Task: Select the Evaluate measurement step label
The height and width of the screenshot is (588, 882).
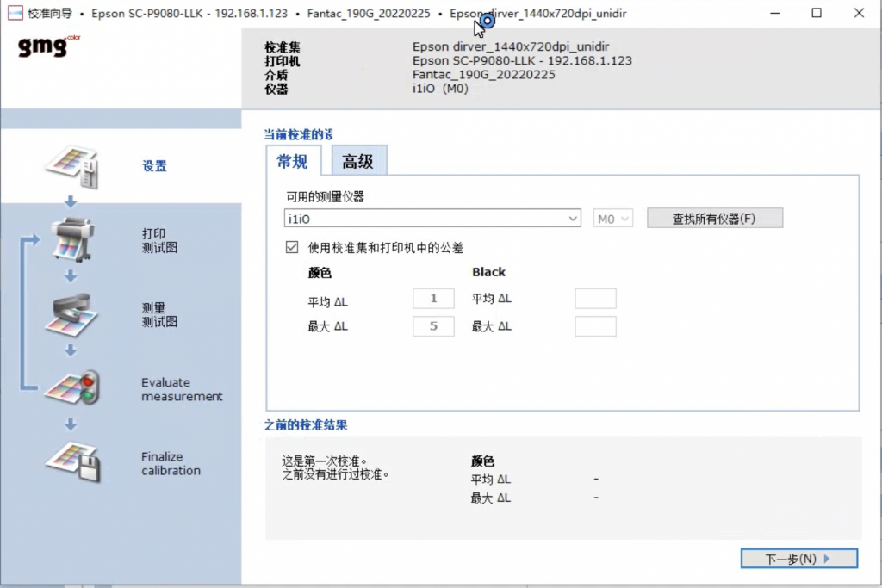Action: click(182, 389)
